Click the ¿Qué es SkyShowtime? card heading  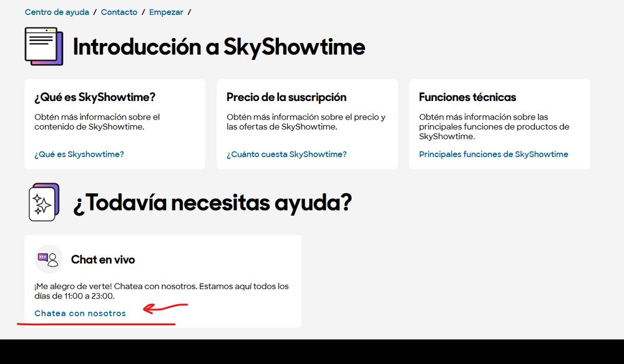(95, 97)
